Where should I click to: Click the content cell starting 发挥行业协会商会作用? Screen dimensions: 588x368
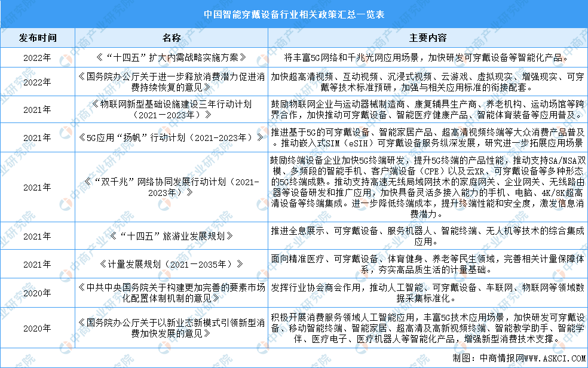coord(428,293)
